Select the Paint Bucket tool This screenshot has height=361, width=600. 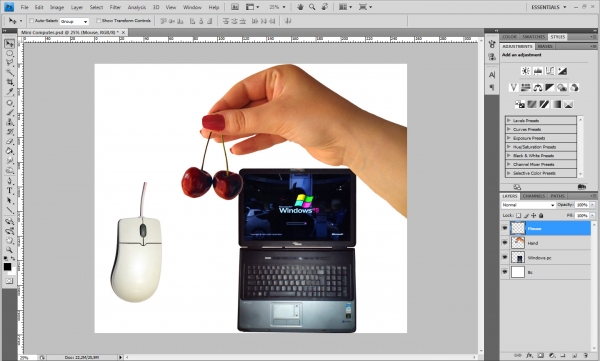9,151
